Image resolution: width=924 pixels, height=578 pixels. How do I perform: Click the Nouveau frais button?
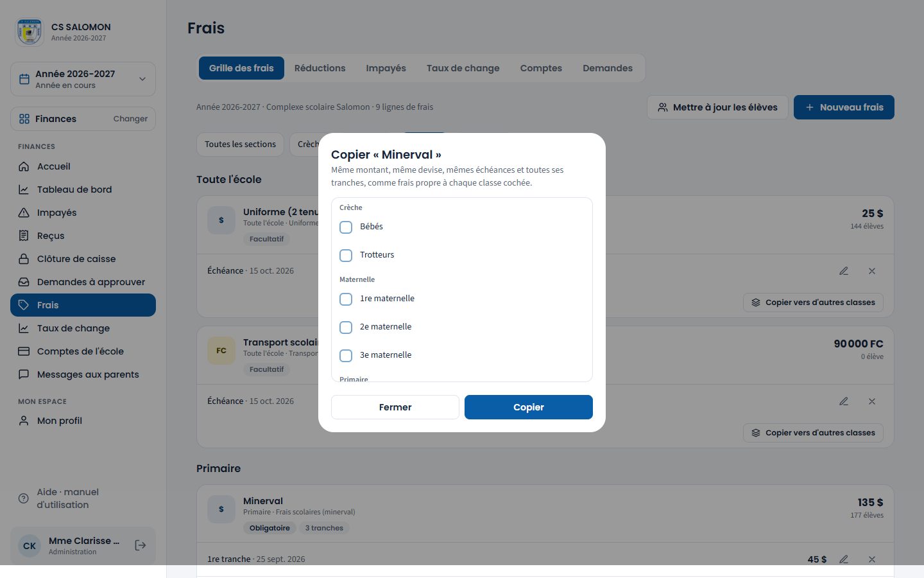(844, 107)
